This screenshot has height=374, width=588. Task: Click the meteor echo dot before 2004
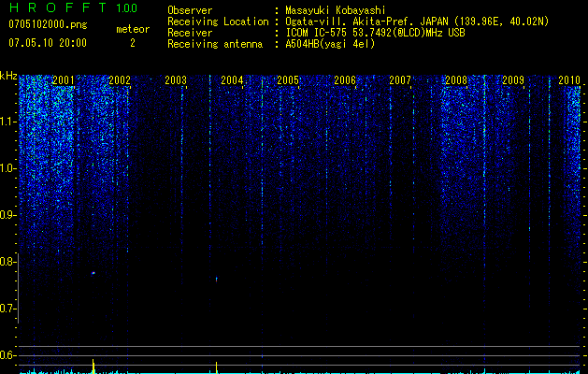click(216, 279)
